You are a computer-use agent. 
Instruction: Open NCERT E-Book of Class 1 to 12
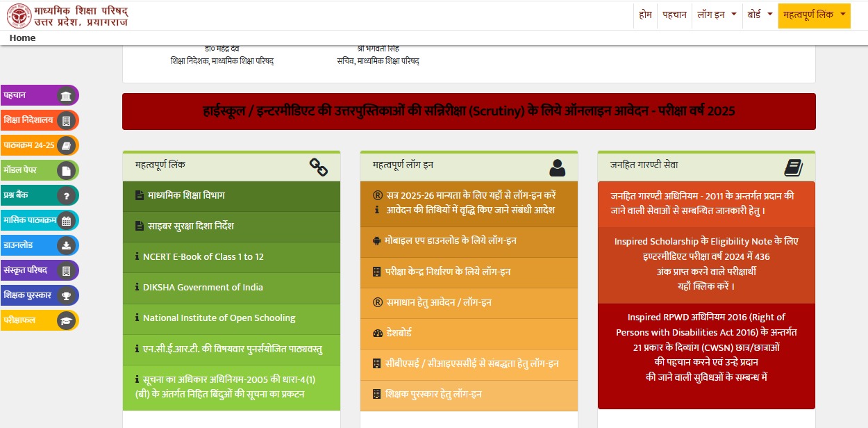coord(203,257)
